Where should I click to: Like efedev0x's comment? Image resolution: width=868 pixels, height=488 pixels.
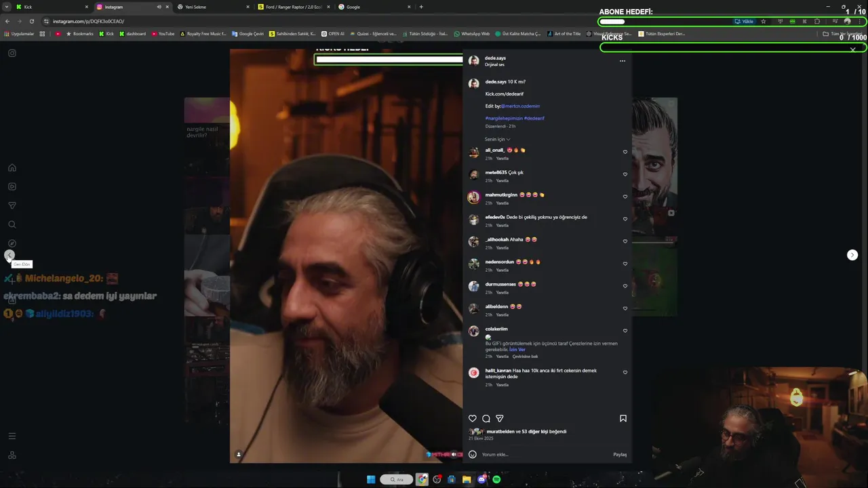(625, 219)
